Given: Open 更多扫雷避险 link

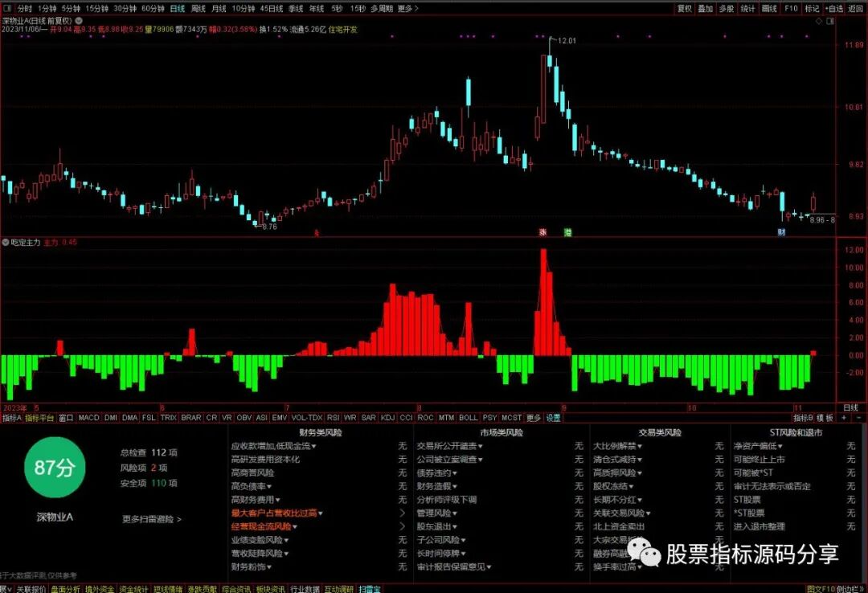Looking at the screenshot, I should pyautogui.click(x=152, y=519).
